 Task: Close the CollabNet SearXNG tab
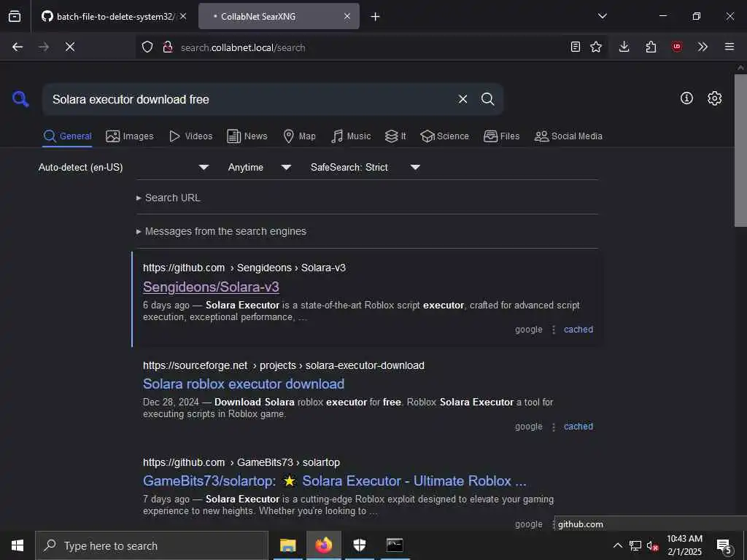(x=347, y=16)
